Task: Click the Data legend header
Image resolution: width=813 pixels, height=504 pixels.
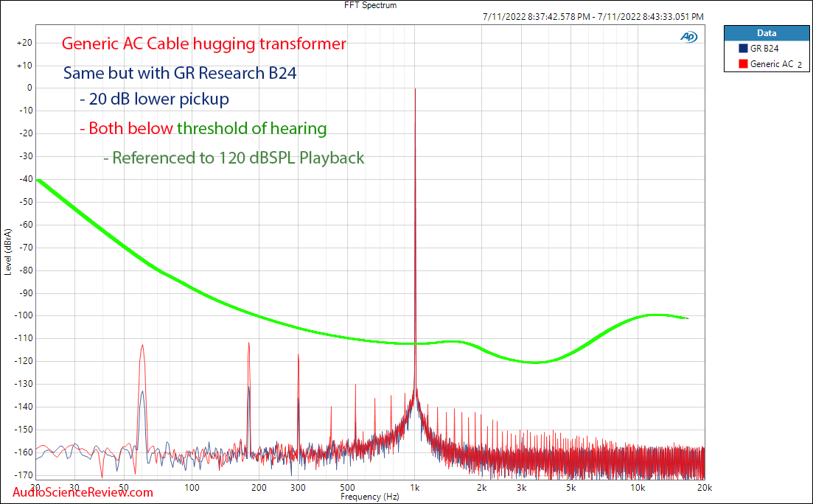Action: coord(767,33)
